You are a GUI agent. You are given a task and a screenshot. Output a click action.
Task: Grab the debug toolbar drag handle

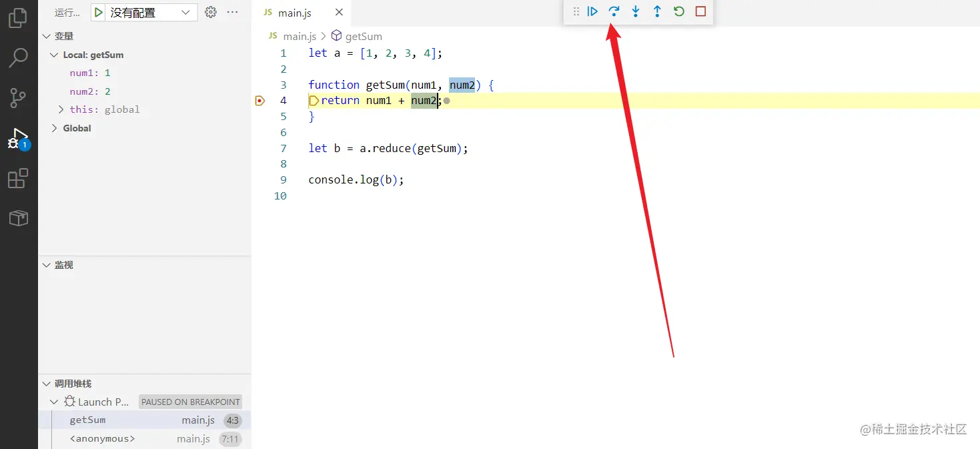[576, 11]
